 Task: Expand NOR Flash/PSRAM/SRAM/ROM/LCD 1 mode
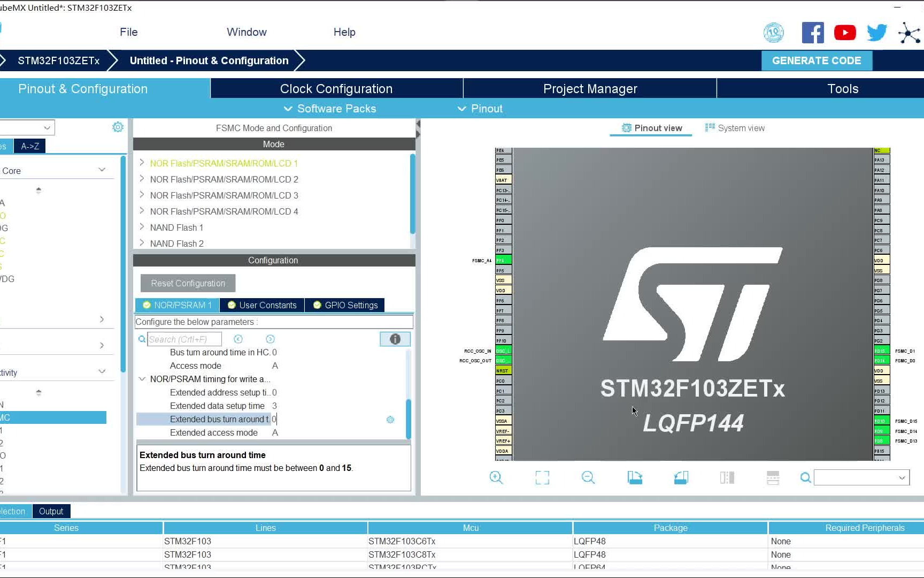pos(142,163)
